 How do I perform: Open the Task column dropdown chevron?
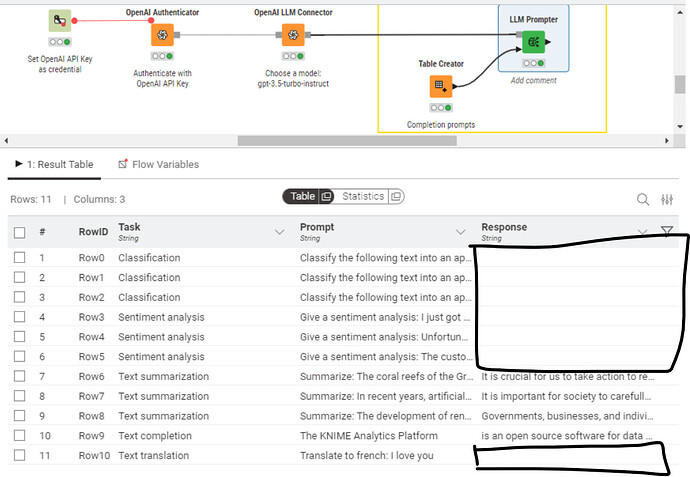(x=279, y=232)
